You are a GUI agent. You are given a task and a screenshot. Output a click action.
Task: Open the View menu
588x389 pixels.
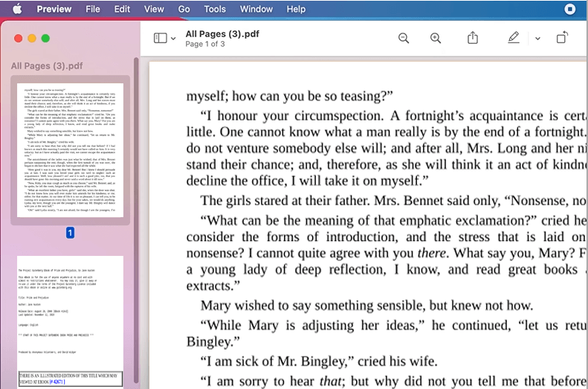coord(154,9)
